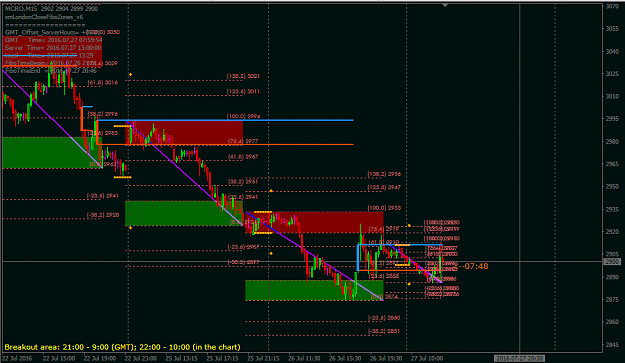Click the yellow Breakout area text
Screen dimensions: 625x363
(x=123, y=347)
